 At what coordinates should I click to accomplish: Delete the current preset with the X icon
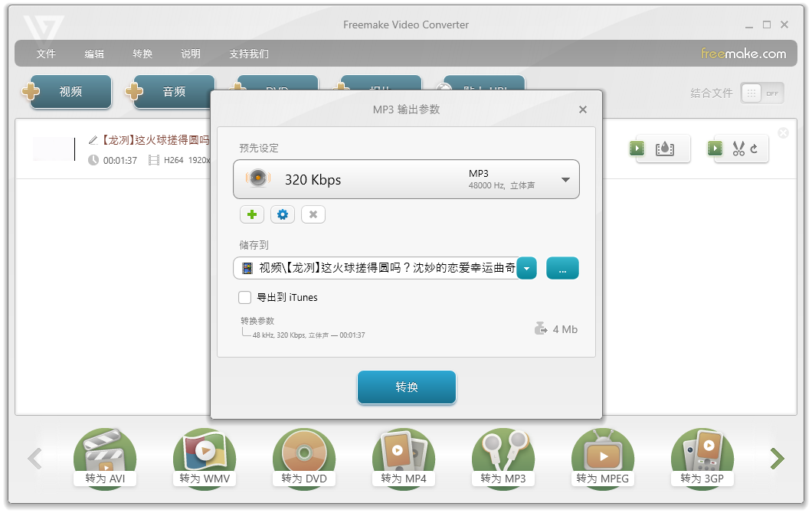pos(313,214)
